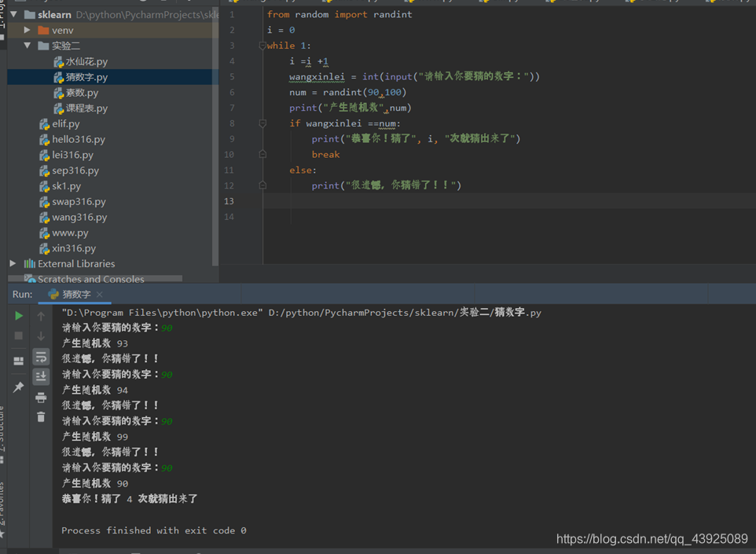This screenshot has height=554, width=756.
Task: Open sk1.py file
Action: pos(66,185)
